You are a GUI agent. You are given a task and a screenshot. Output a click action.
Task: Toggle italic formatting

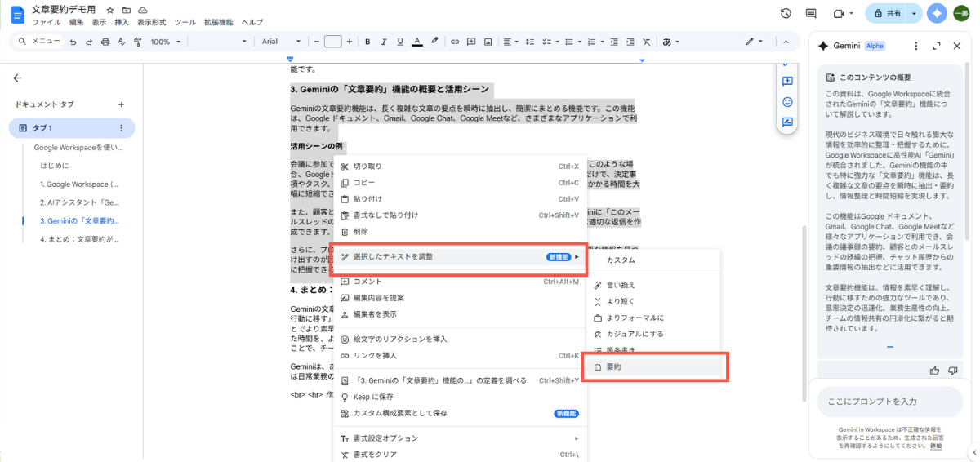[x=384, y=42]
